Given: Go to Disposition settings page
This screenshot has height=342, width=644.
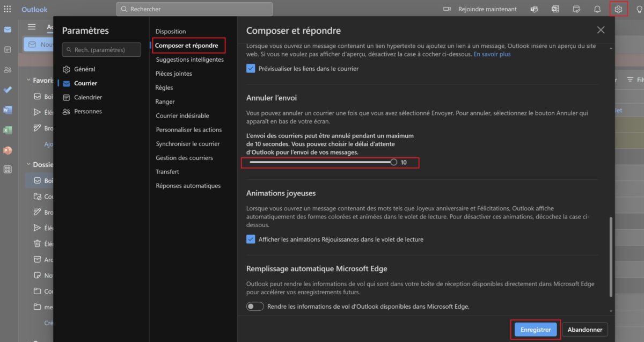Looking at the screenshot, I should pos(171,32).
